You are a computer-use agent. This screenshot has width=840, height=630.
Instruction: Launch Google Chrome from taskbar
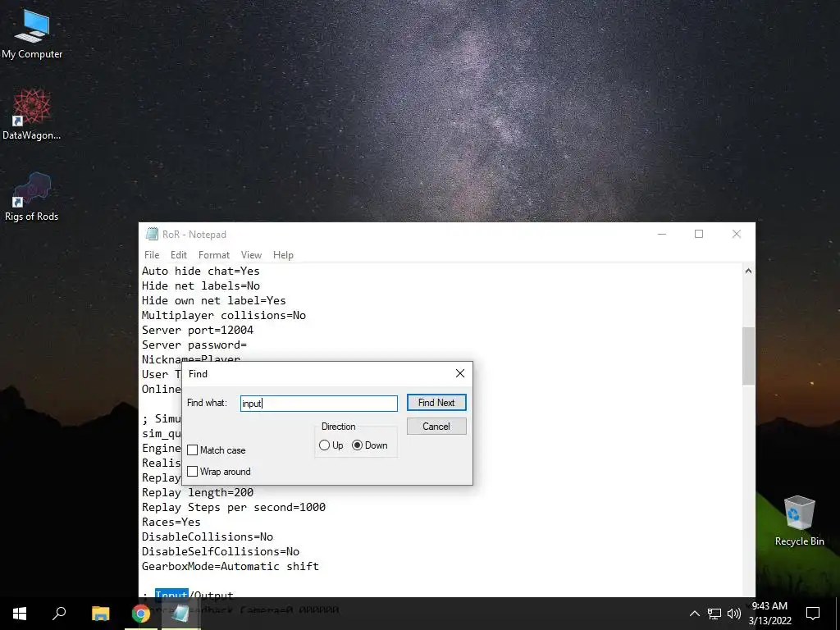pos(140,614)
